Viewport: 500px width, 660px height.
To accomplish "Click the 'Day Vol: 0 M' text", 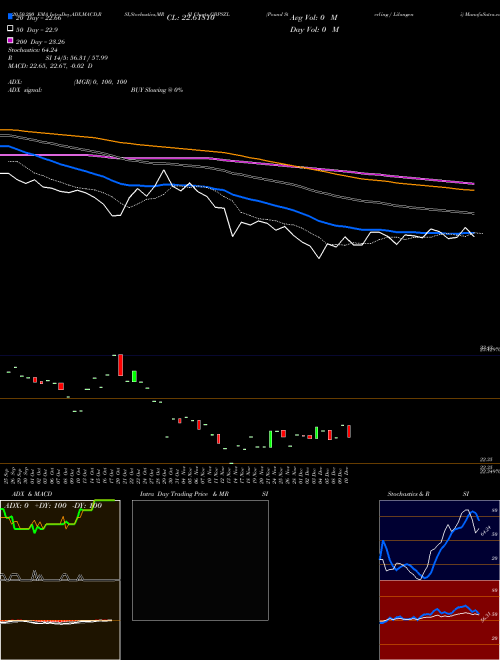I will coord(314,29).
